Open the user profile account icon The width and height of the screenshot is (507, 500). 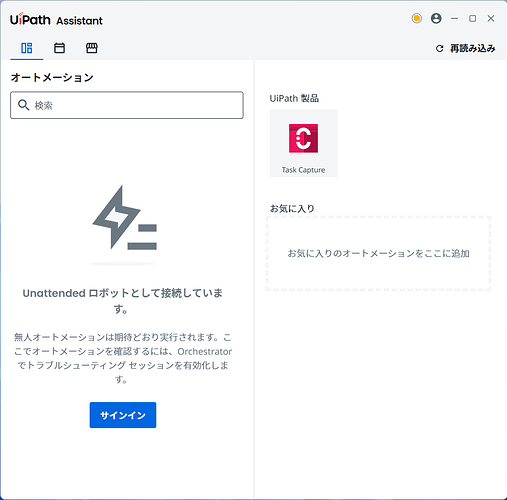(436, 18)
